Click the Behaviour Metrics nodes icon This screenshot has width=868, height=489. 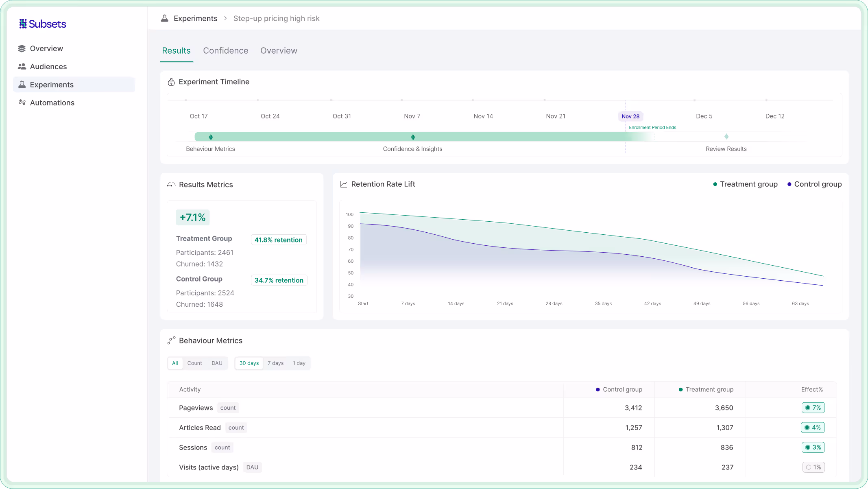(x=171, y=341)
